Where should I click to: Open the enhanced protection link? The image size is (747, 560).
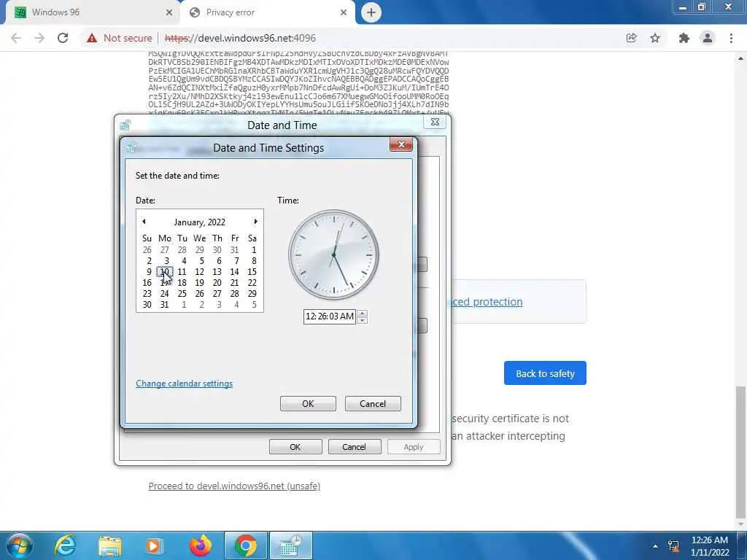(487, 302)
